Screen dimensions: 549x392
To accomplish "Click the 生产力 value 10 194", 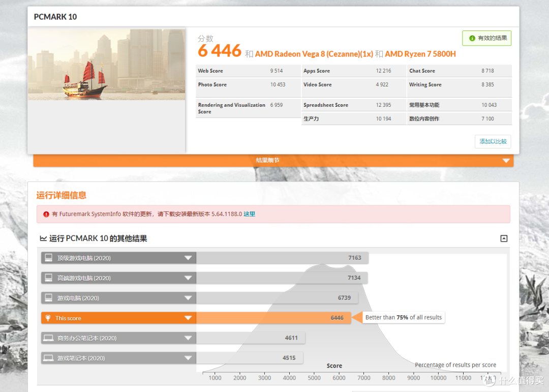I will point(383,119).
